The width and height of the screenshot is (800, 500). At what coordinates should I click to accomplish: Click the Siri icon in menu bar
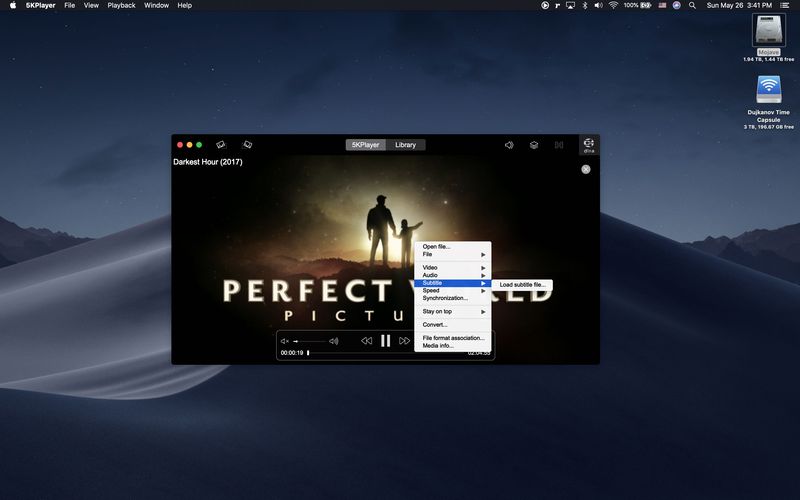pos(677,5)
